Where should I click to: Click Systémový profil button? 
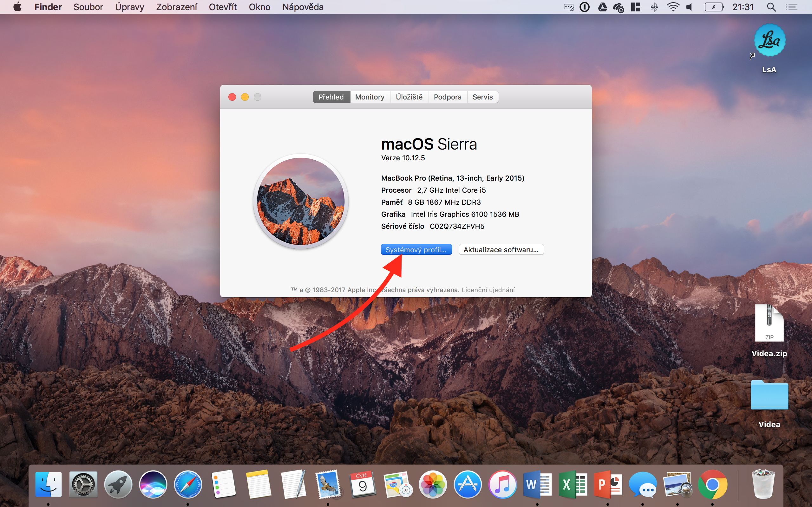pyautogui.click(x=416, y=250)
